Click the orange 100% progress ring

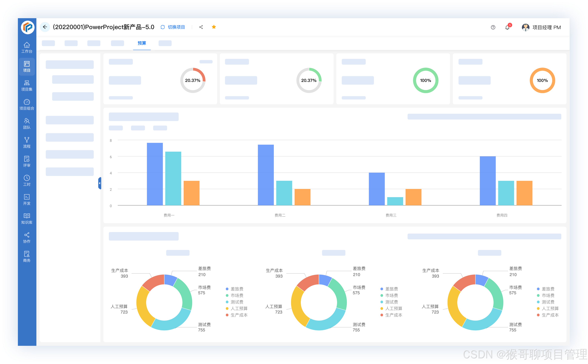coord(542,80)
